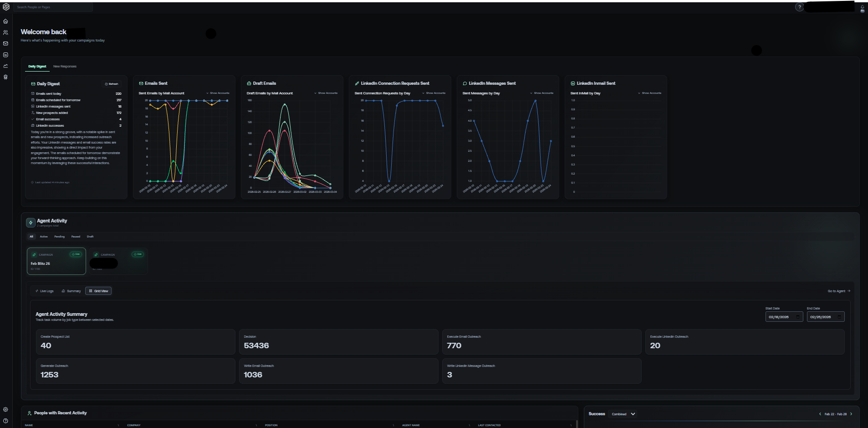Click the rocket icon on Feb Blitz 26 card
The image size is (868, 428).
point(34,255)
